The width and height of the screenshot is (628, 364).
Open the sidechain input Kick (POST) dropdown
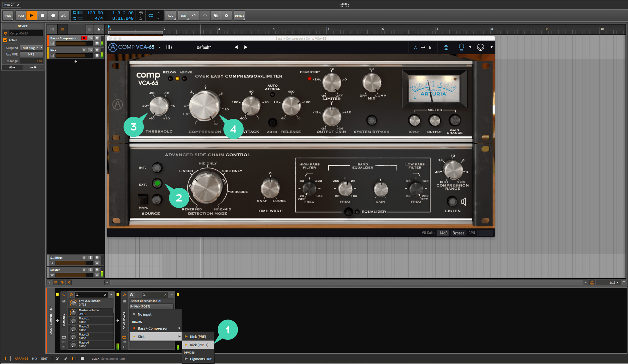coord(152,306)
